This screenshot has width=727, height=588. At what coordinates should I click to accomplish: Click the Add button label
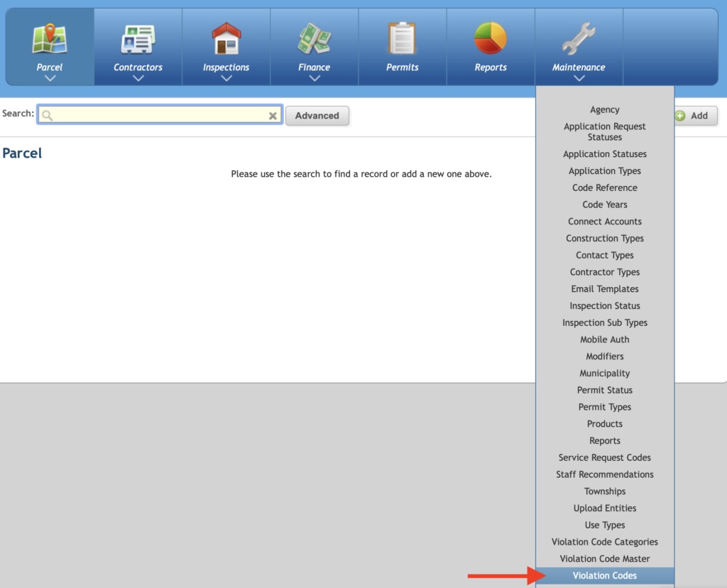[x=699, y=116]
